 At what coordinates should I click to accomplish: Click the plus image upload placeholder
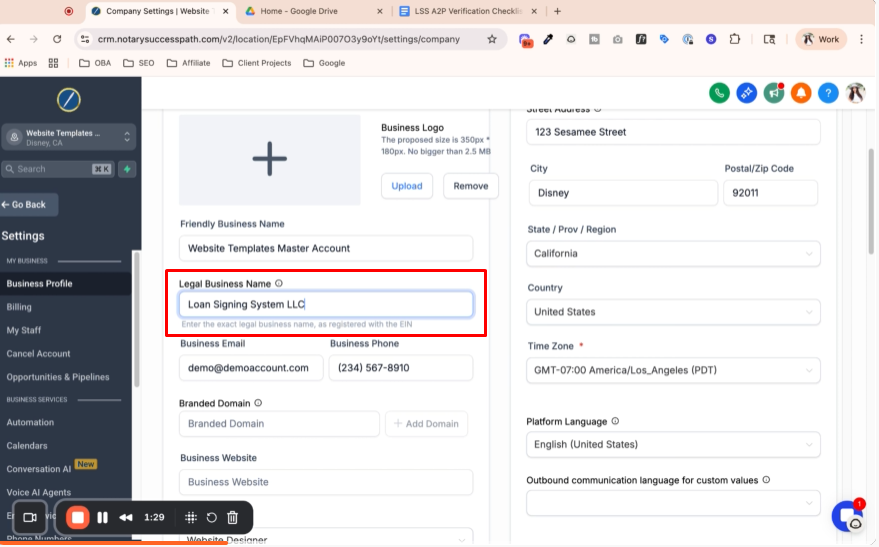point(270,160)
